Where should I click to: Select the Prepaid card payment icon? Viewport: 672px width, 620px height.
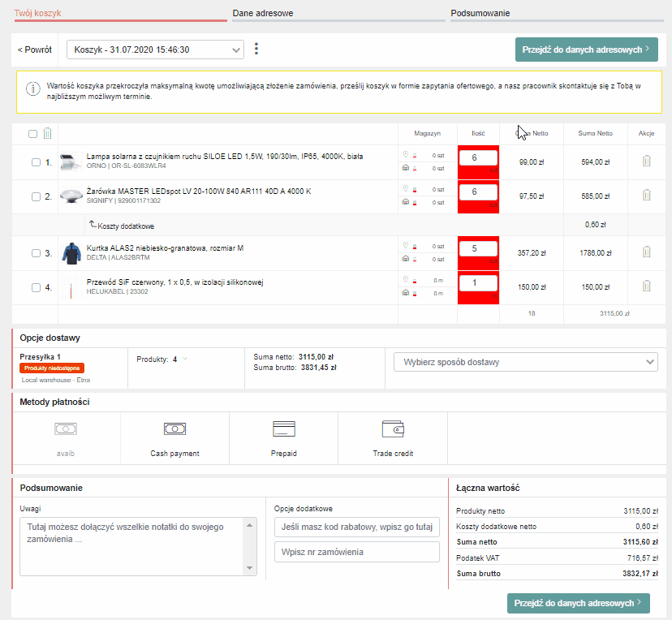pos(284,428)
